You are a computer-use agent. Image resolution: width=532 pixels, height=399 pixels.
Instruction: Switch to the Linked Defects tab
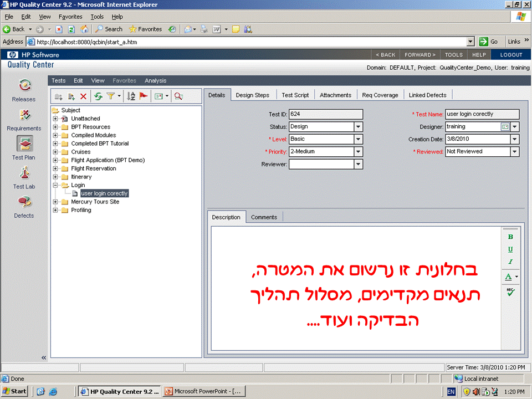pyautogui.click(x=427, y=95)
